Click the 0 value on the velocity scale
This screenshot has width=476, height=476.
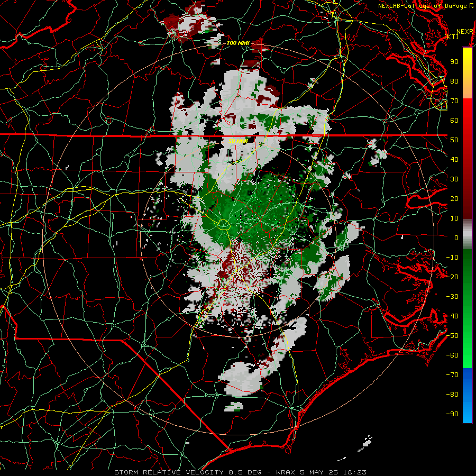(456, 237)
